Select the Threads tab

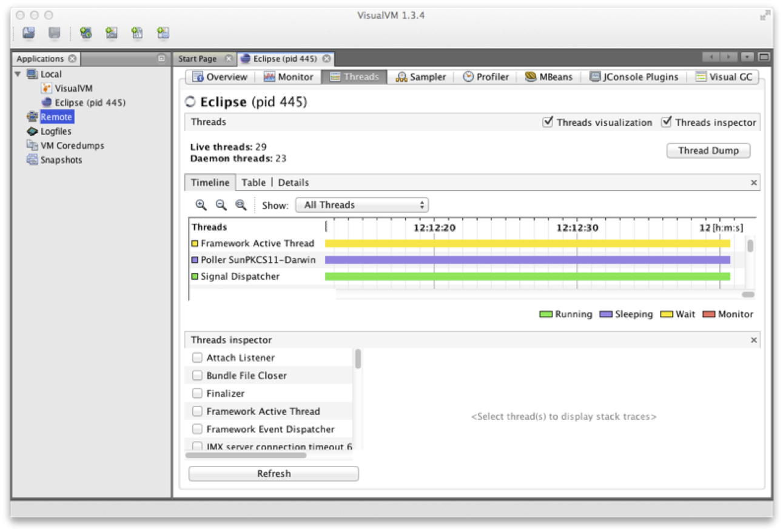tap(355, 77)
